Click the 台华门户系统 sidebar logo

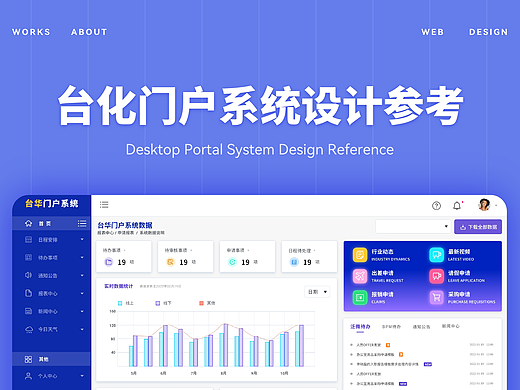(52, 203)
